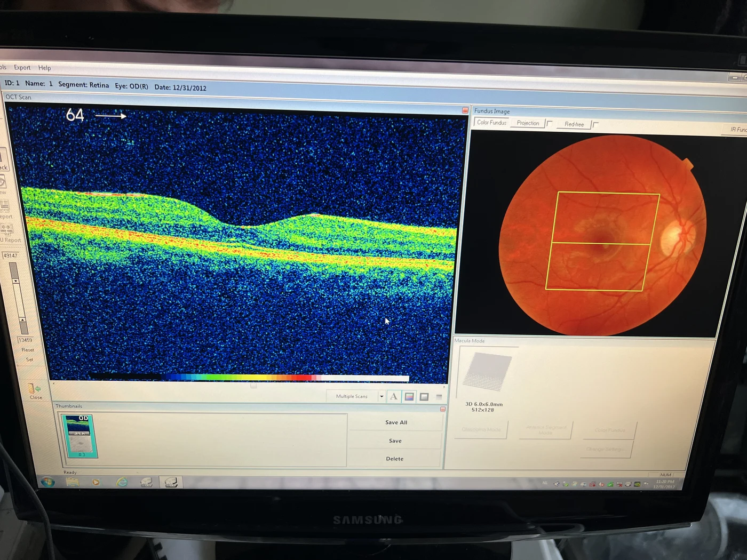The width and height of the screenshot is (747, 560).
Task: Open the Help menu
Action: tap(44, 68)
